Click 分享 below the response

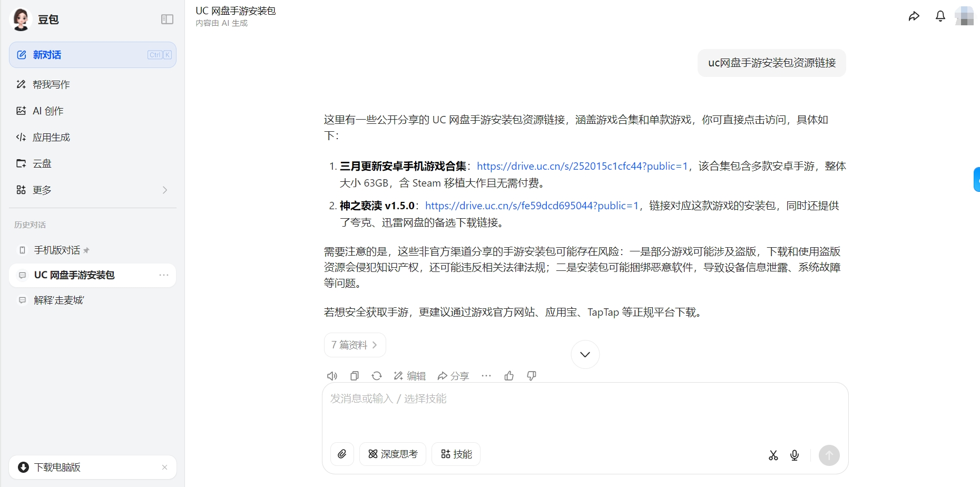pyautogui.click(x=453, y=376)
